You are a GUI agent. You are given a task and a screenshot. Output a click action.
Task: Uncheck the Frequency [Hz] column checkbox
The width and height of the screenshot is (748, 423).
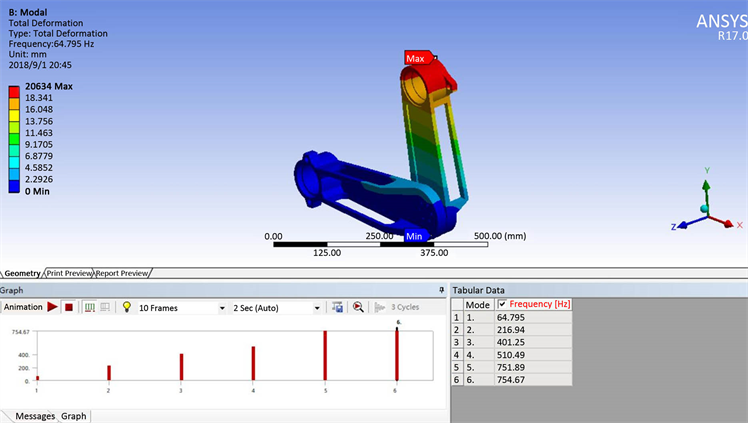click(x=502, y=304)
